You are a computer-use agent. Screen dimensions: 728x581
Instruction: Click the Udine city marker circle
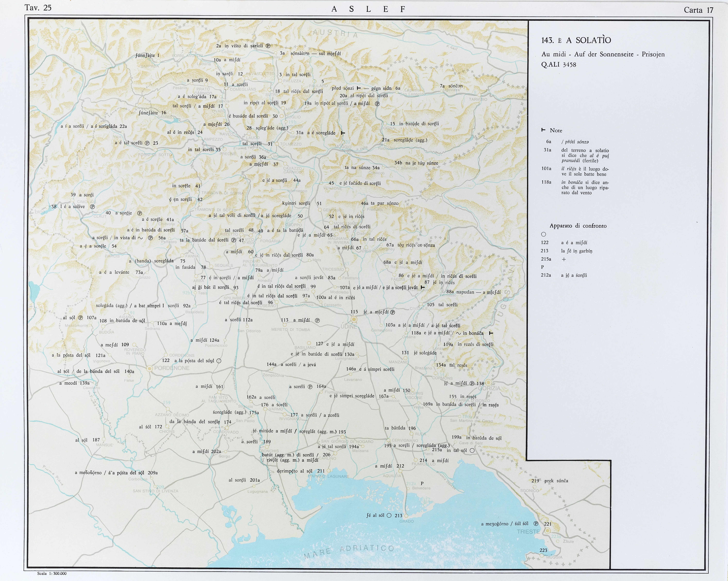coord(354,319)
